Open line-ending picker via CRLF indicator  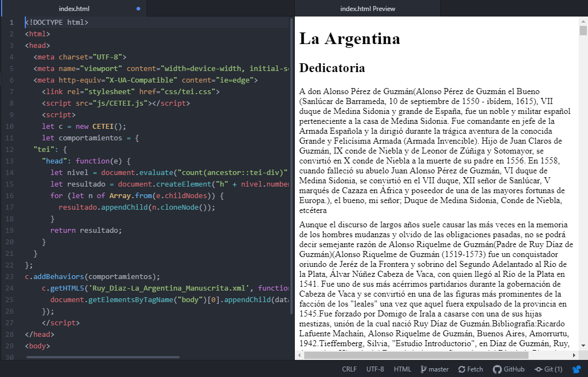[349, 369]
